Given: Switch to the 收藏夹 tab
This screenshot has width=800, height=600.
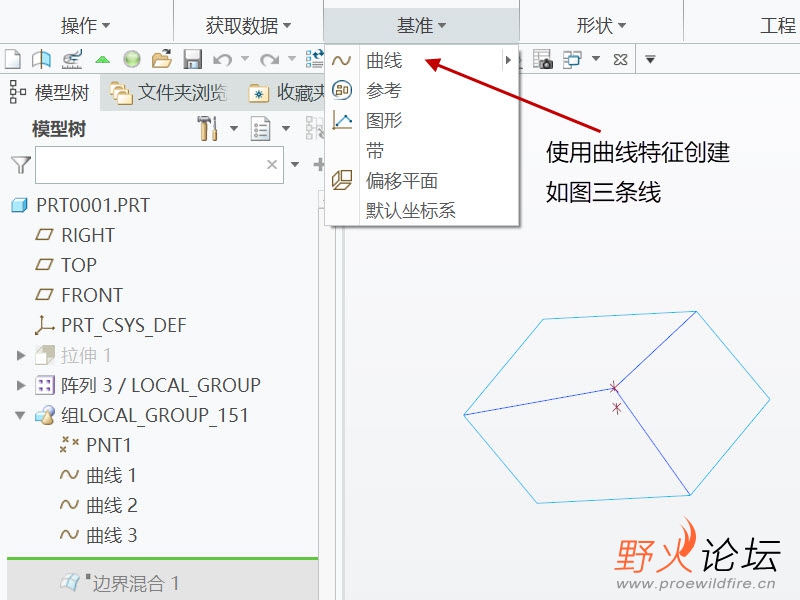Looking at the screenshot, I should 287,93.
